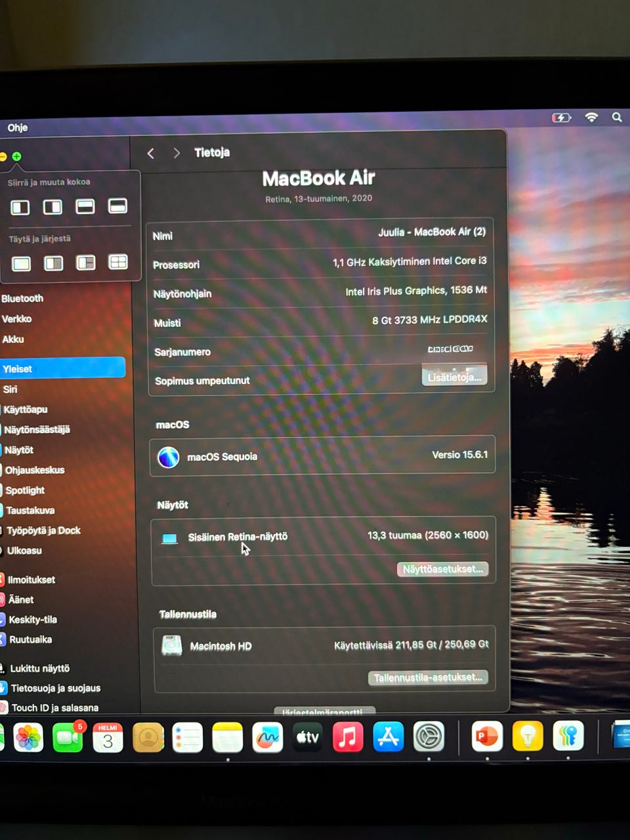Screen dimensions: 630x840
Task: Tile window to right half of screen
Action: click(x=52, y=207)
